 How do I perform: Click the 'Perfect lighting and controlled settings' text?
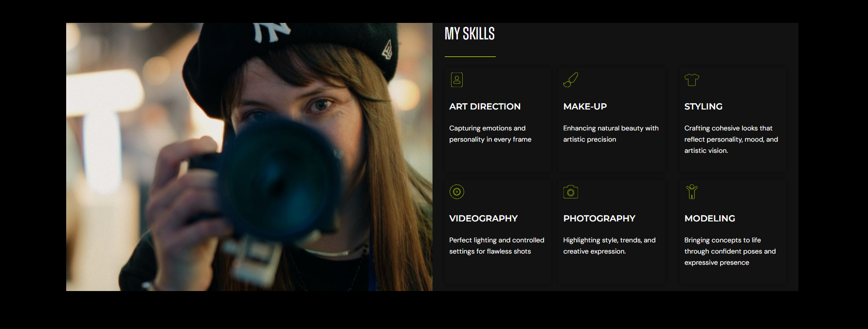496,246
